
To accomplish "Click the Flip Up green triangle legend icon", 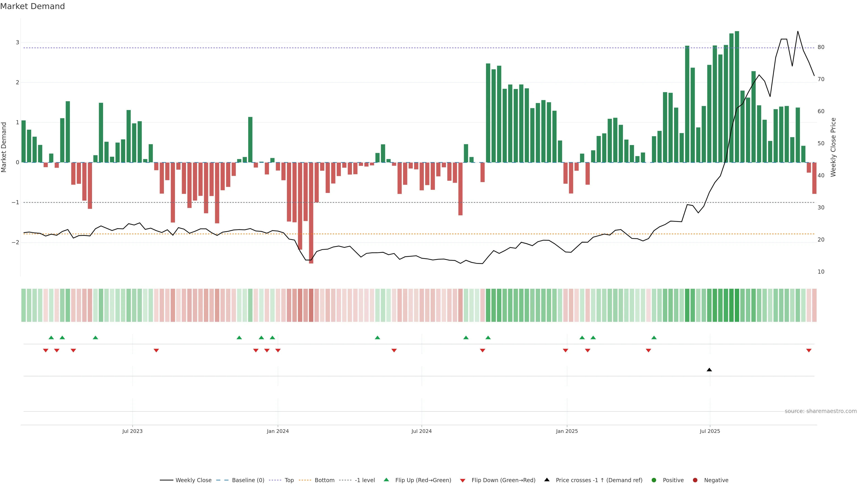I will pos(386,480).
